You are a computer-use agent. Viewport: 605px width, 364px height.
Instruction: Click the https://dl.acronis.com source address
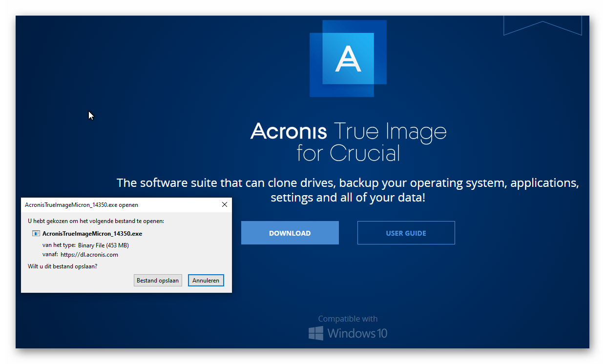click(89, 254)
